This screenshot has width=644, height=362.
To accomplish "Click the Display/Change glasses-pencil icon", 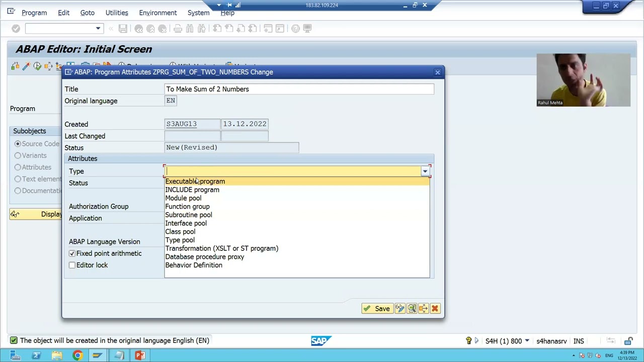I will pyautogui.click(x=400, y=309).
